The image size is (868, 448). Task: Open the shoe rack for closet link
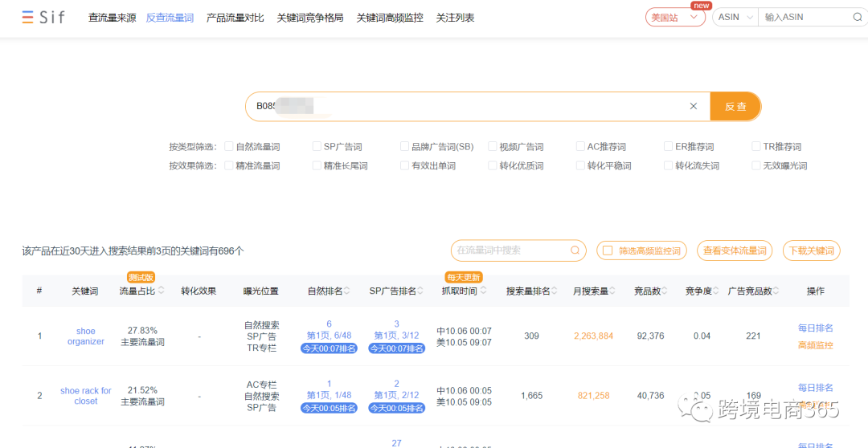click(x=86, y=396)
